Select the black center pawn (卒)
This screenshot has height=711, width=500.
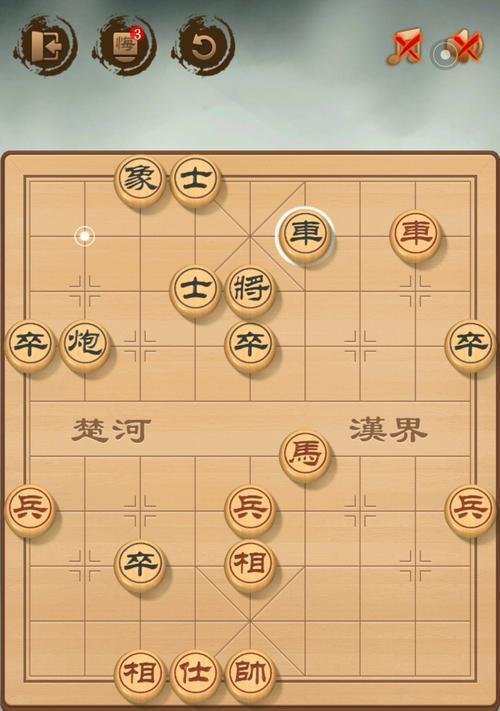point(250,346)
